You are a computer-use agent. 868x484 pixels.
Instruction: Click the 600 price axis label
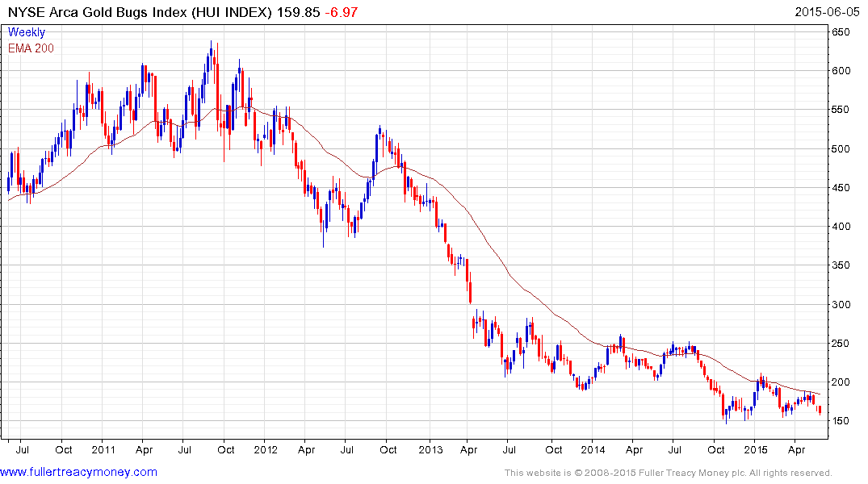[x=841, y=71]
